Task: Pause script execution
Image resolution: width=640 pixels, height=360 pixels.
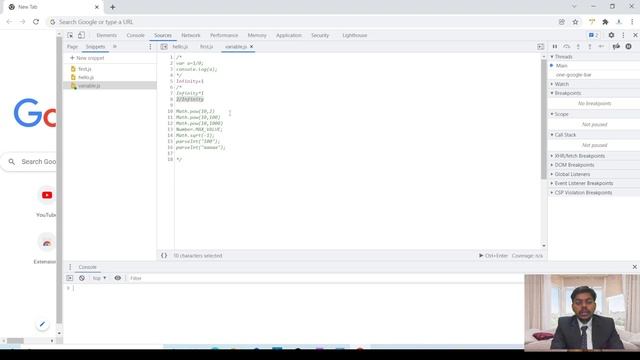Action: click(555, 47)
